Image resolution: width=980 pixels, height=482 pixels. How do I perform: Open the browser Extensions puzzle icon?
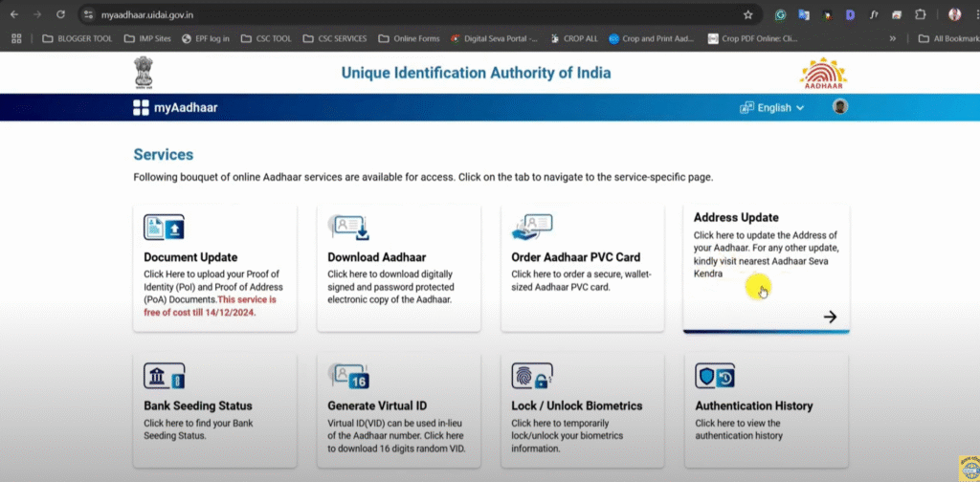(x=921, y=15)
